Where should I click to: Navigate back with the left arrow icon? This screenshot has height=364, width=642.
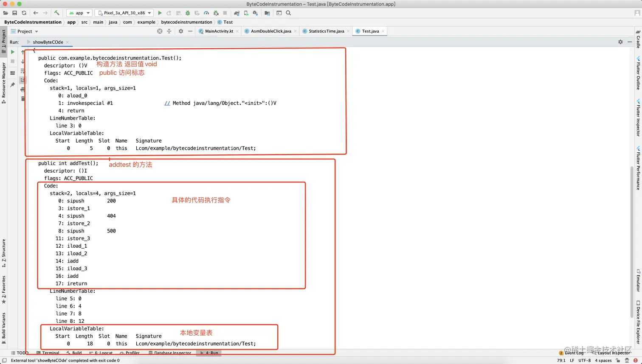tap(36, 13)
